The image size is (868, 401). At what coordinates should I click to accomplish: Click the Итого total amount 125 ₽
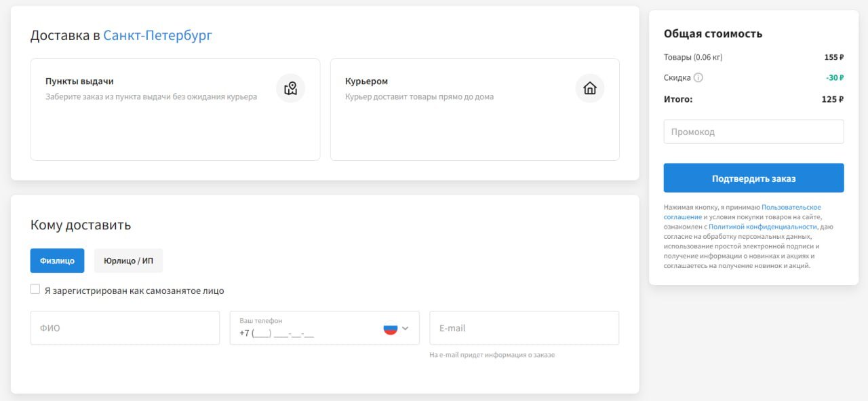832,100
